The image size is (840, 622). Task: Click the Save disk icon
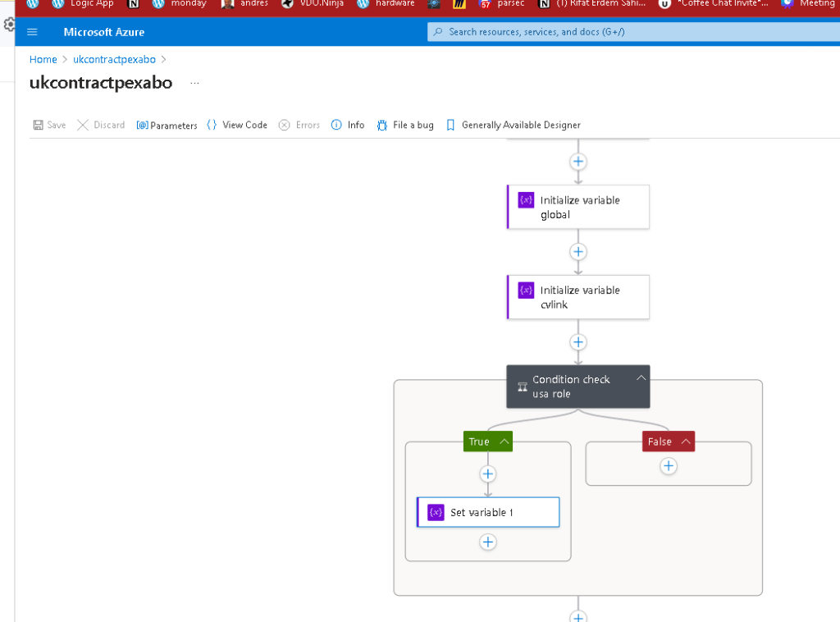click(38, 125)
